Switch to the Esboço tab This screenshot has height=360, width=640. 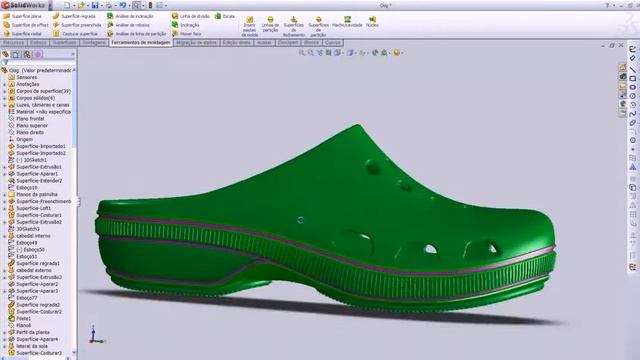click(x=38, y=42)
